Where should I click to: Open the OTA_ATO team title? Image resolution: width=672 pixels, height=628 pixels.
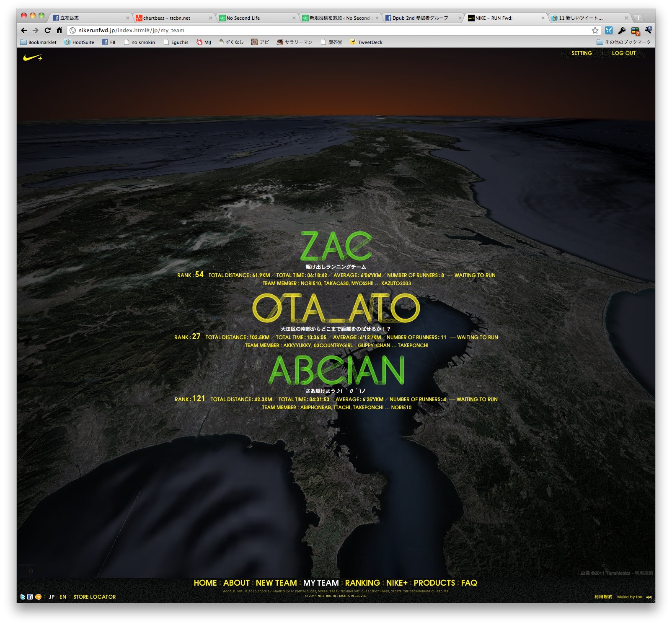click(336, 308)
